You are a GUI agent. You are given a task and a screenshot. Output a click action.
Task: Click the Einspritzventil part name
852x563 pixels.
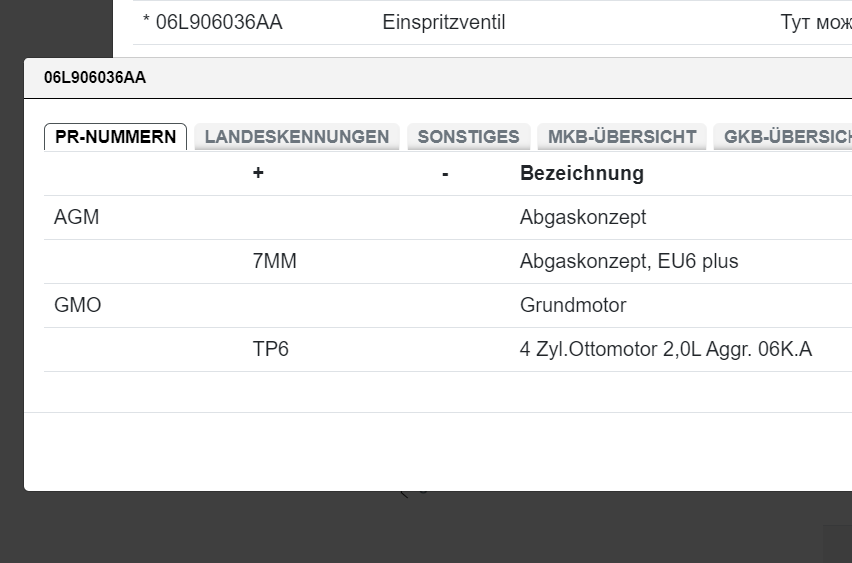click(443, 22)
